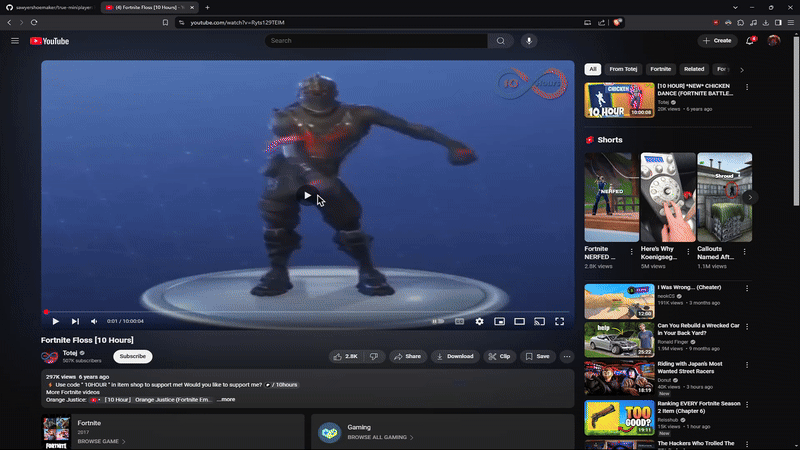Open the Totej channel name link
Image resolution: width=800 pixels, height=450 pixels.
[x=70, y=353]
